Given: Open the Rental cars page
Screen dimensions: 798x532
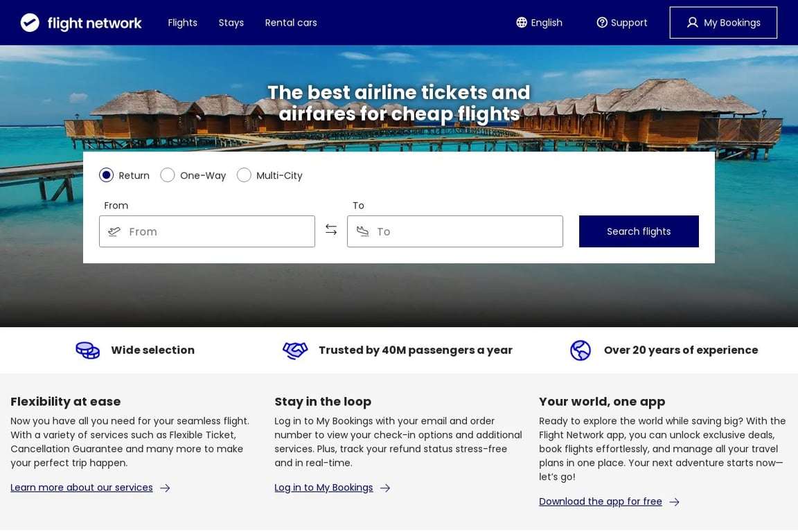Looking at the screenshot, I should click(290, 22).
